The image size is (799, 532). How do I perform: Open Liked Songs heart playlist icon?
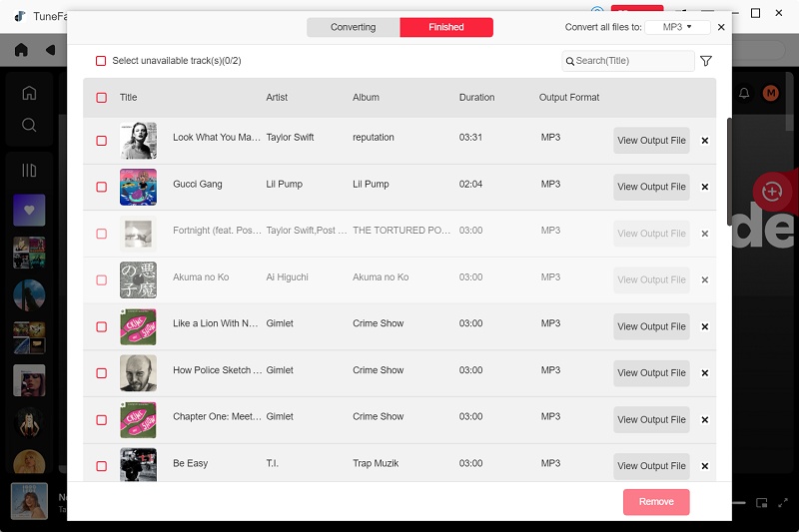pos(29,211)
